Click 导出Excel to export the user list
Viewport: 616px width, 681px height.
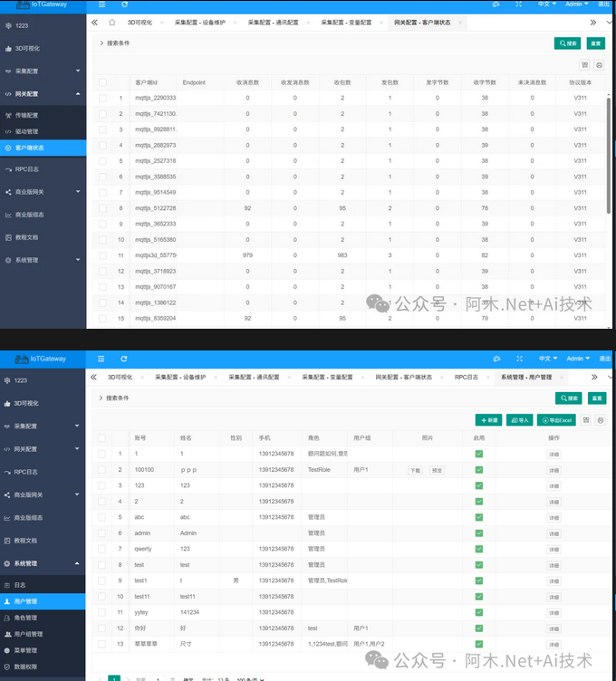coord(554,420)
